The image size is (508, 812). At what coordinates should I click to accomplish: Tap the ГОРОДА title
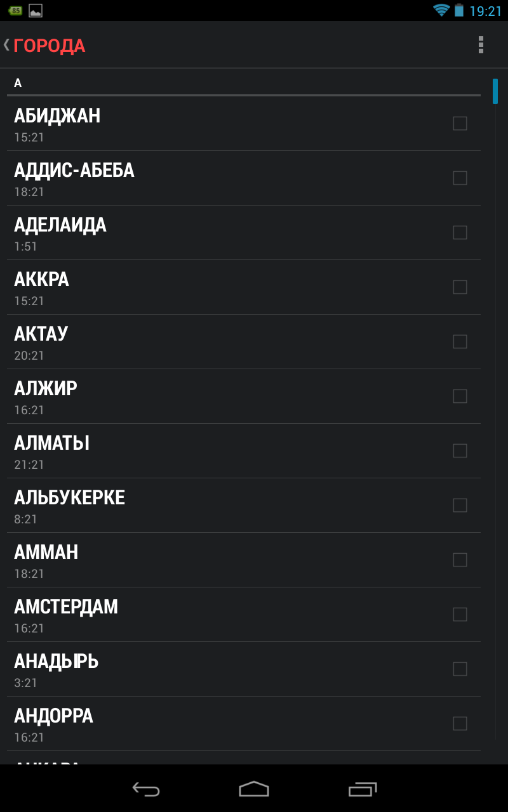tap(50, 46)
